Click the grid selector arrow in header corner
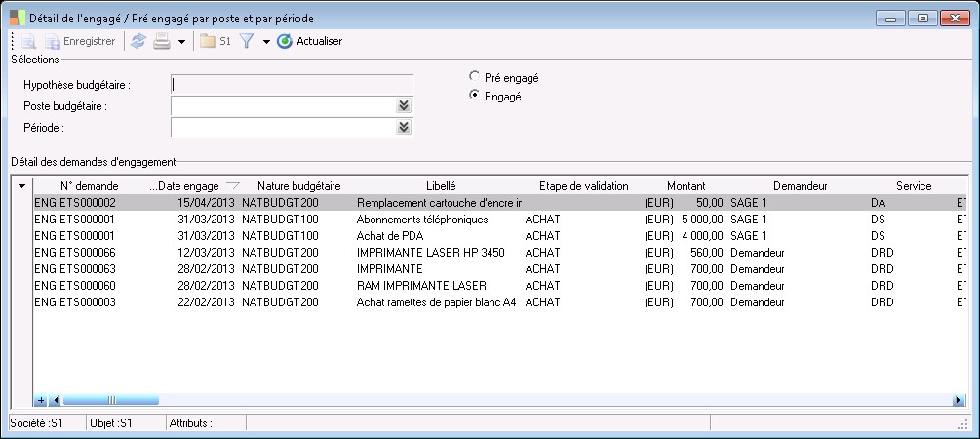The image size is (980, 439). [21, 186]
